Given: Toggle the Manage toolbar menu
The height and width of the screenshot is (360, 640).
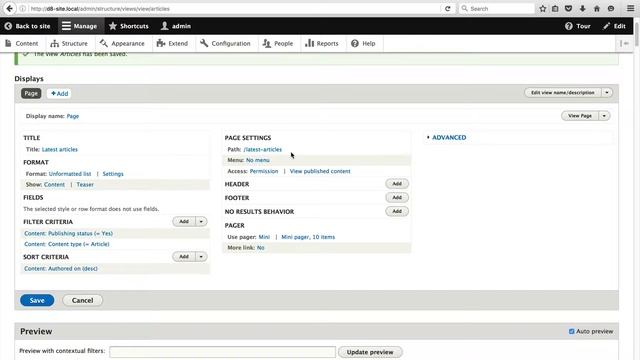Looking at the screenshot, I should tap(80, 26).
